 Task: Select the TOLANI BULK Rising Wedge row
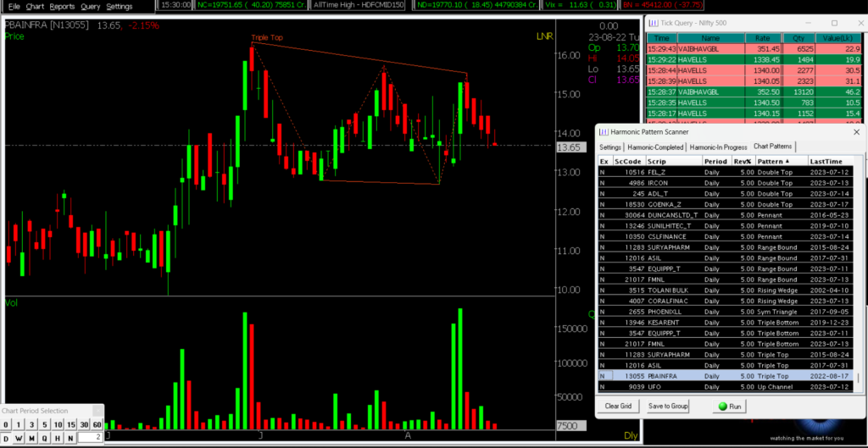pos(726,290)
